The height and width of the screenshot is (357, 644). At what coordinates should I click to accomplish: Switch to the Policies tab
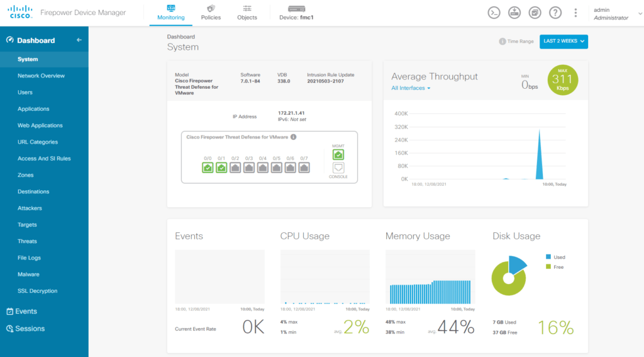[211, 13]
